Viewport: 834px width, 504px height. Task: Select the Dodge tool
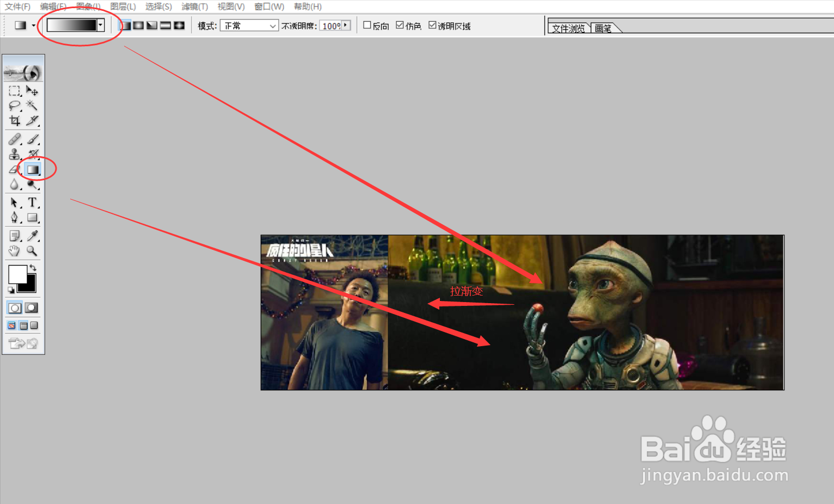tap(32, 185)
